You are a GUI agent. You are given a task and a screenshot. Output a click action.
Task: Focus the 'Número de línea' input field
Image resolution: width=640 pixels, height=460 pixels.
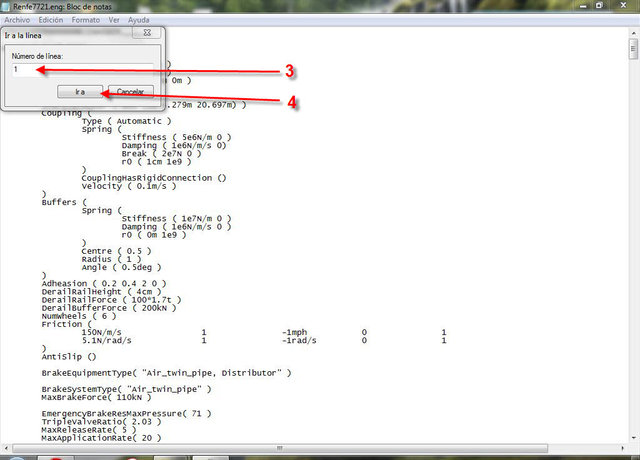[x=82, y=70]
